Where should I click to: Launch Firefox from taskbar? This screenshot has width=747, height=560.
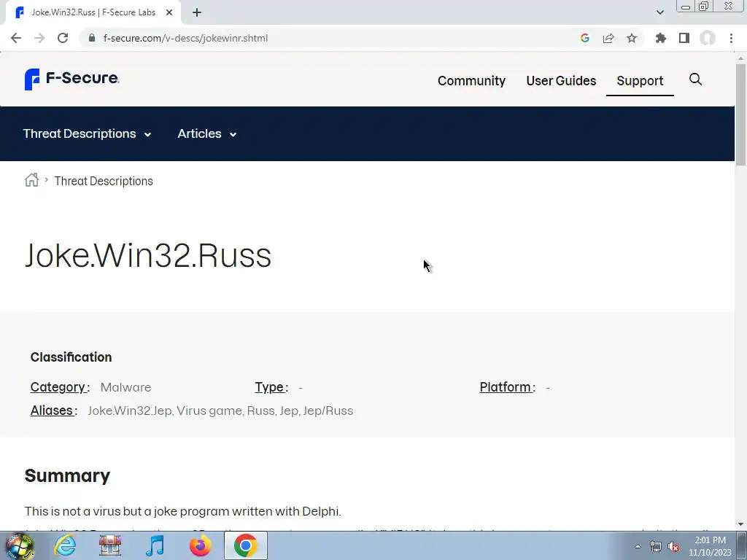[200, 545]
